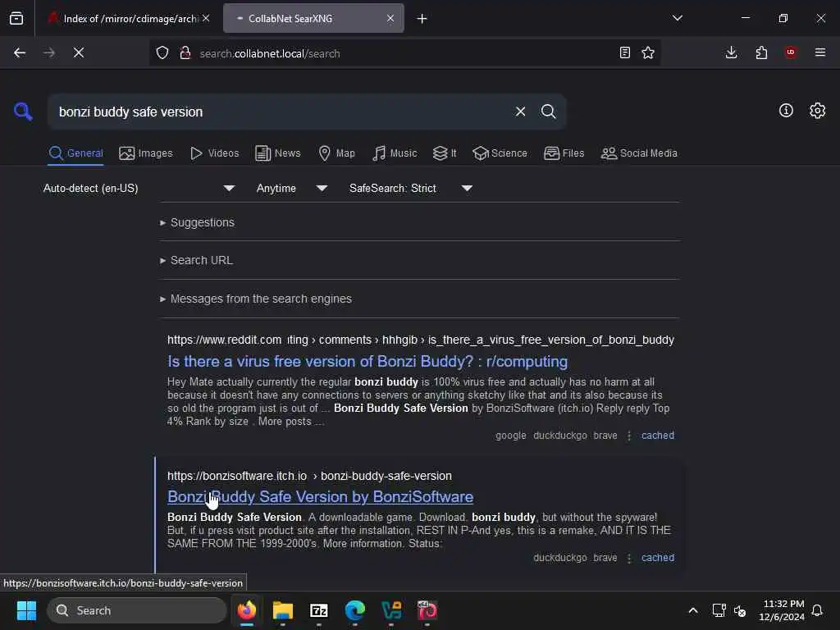Screen dimensions: 840x630
Task: Switch to the News category
Action: pos(278,153)
